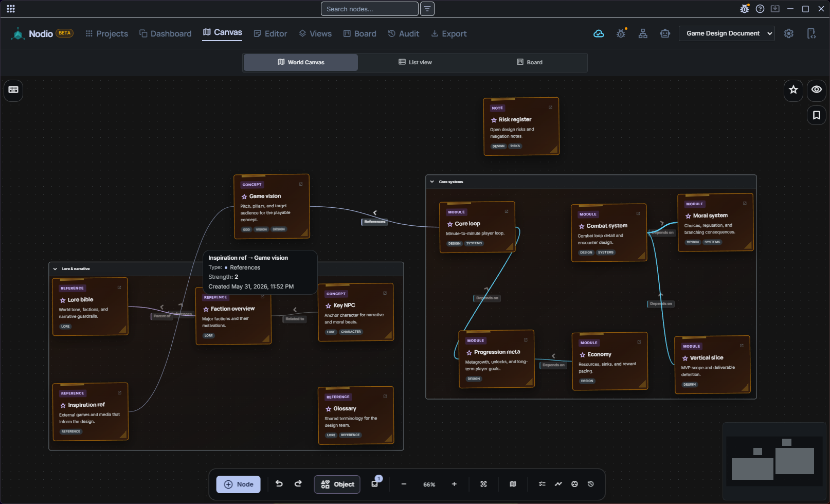Click the cloud sync icon
The image size is (830, 504).
click(599, 33)
